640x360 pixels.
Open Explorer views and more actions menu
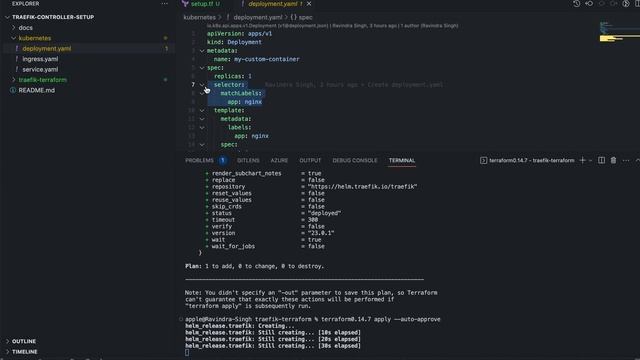[164, 4]
